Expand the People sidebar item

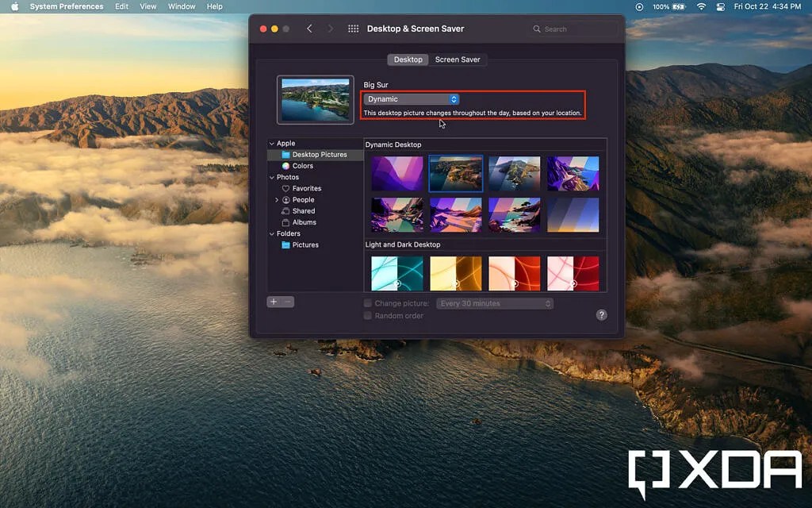click(276, 199)
